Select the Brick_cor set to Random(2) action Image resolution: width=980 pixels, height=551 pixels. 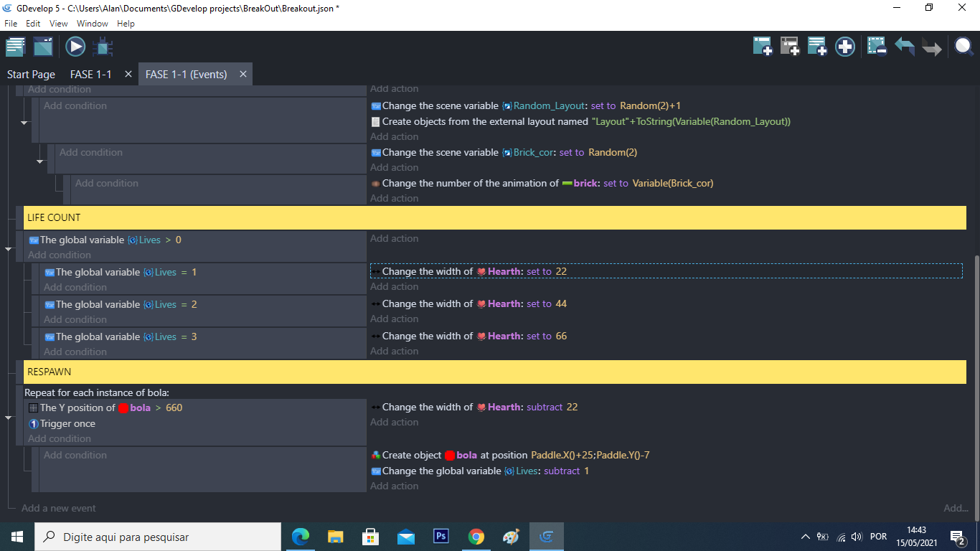click(x=504, y=152)
